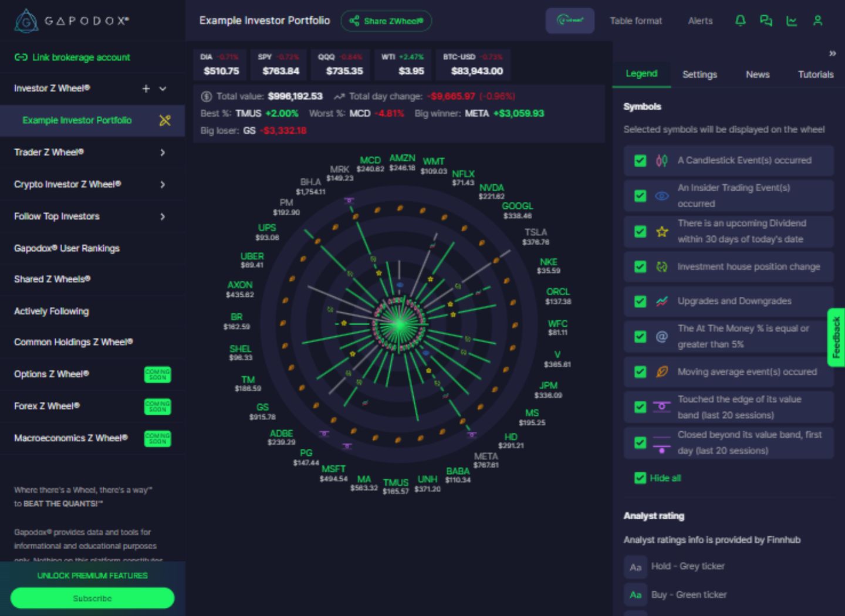Switch to Table format view
This screenshot has width=845, height=616.
tap(636, 21)
